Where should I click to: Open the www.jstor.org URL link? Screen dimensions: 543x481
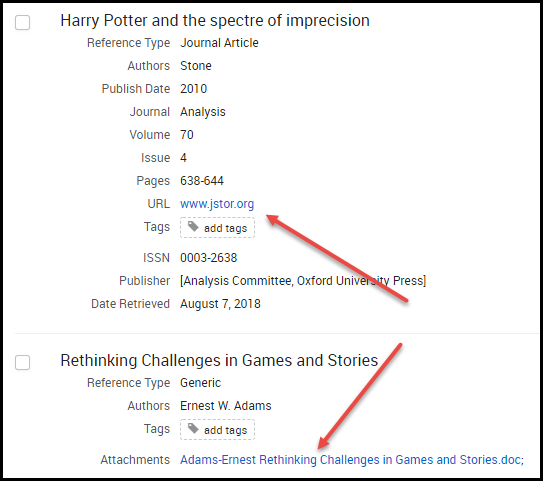point(217,204)
